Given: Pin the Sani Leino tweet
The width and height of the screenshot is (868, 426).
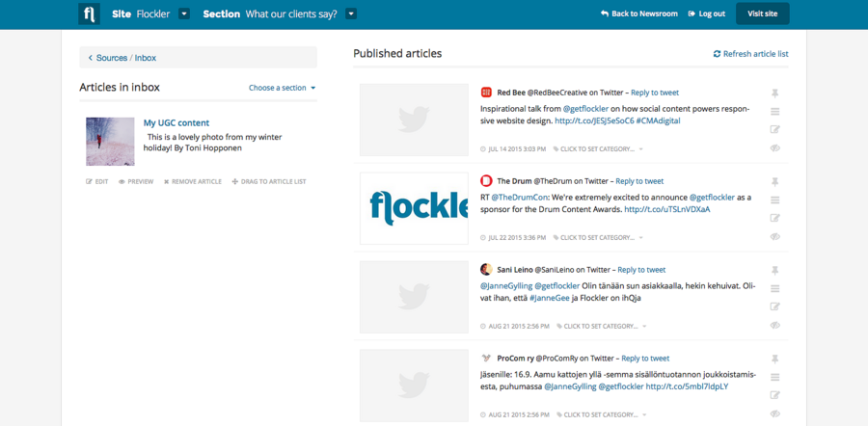Looking at the screenshot, I should click(775, 271).
